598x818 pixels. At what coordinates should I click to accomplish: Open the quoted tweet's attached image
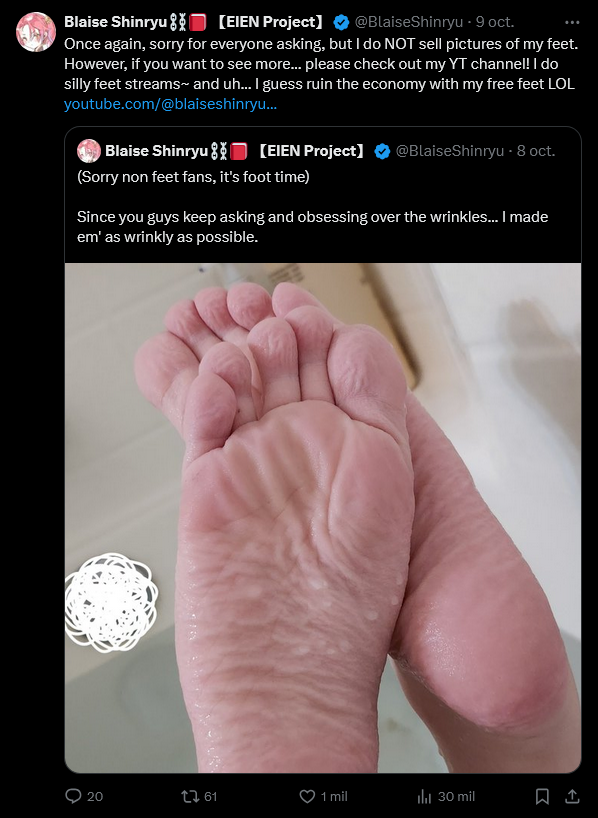point(322,518)
